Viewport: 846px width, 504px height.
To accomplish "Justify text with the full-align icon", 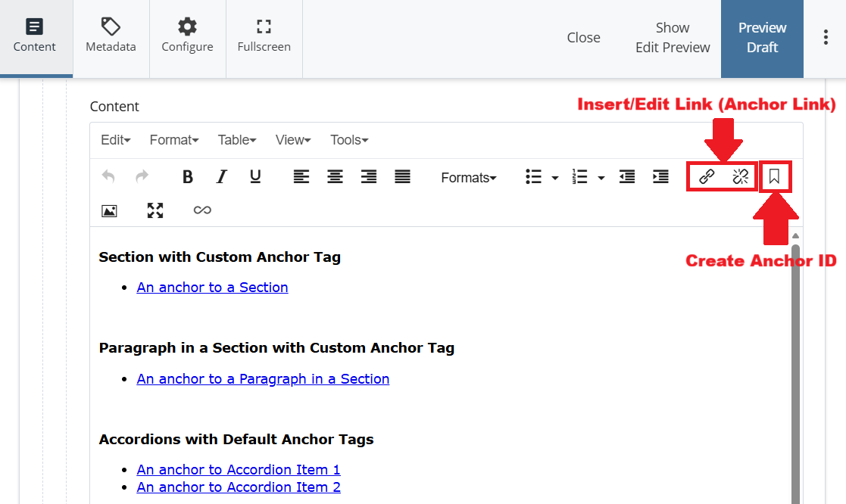I will [402, 177].
